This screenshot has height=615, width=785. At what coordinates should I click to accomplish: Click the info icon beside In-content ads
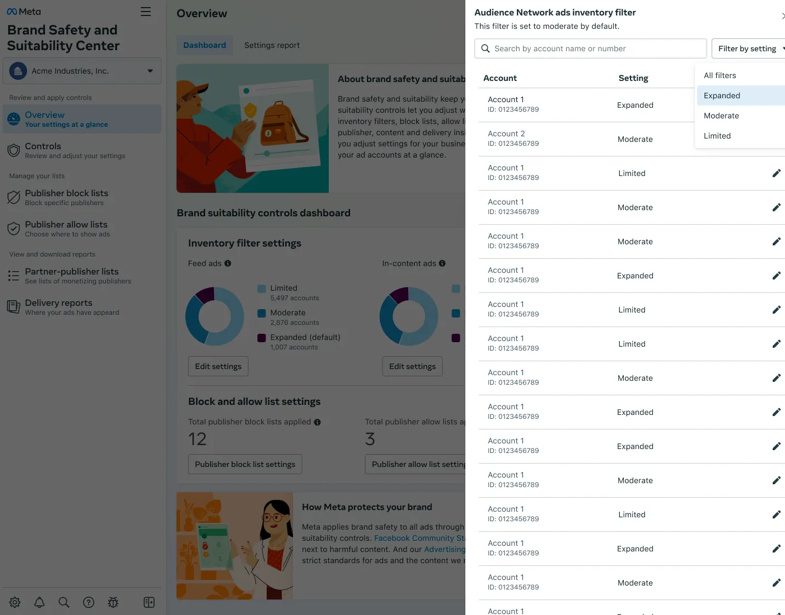(442, 263)
